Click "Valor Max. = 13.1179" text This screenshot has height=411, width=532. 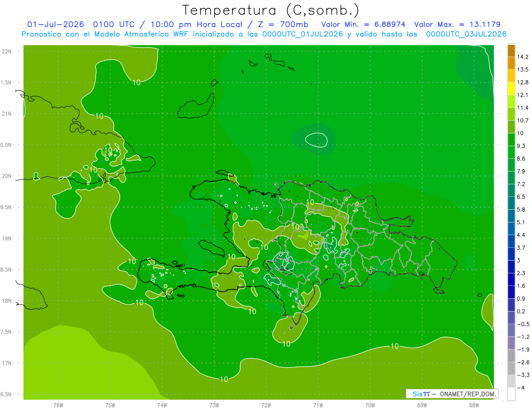click(457, 24)
